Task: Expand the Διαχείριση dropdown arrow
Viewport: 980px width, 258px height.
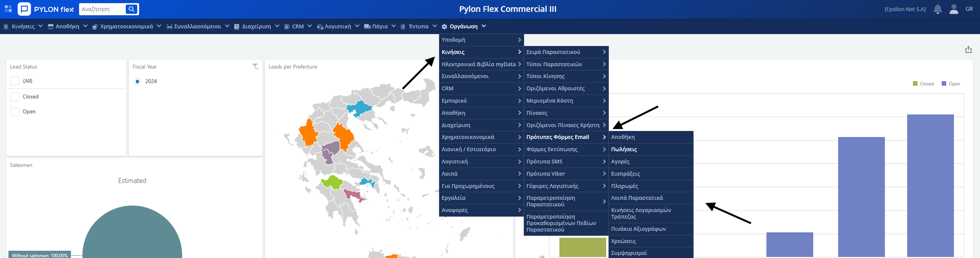Action: tap(277, 26)
